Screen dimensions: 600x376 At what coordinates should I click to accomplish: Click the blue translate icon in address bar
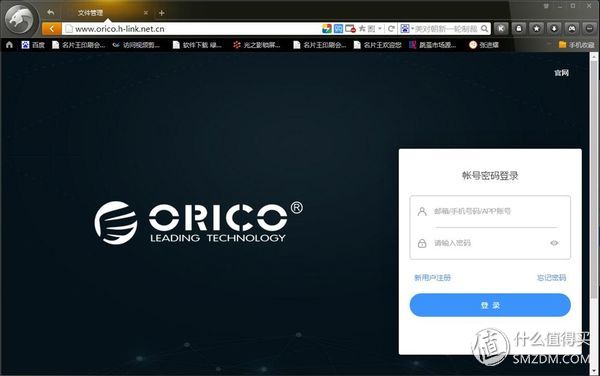(338, 29)
